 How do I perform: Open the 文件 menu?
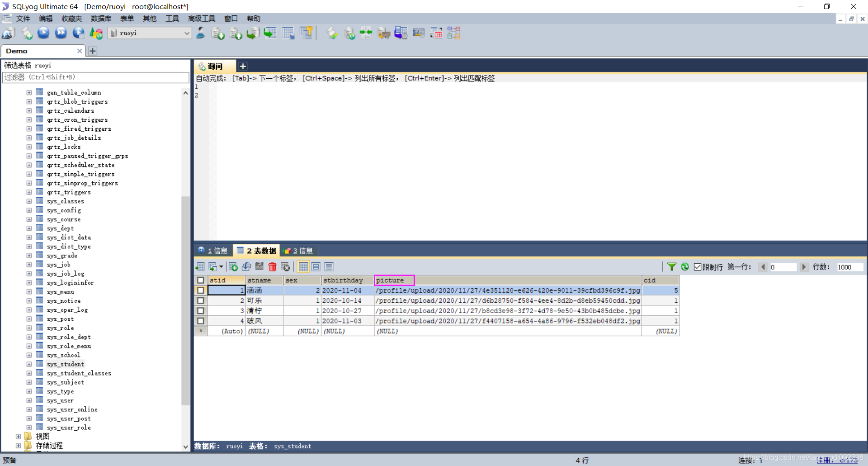(23, 19)
